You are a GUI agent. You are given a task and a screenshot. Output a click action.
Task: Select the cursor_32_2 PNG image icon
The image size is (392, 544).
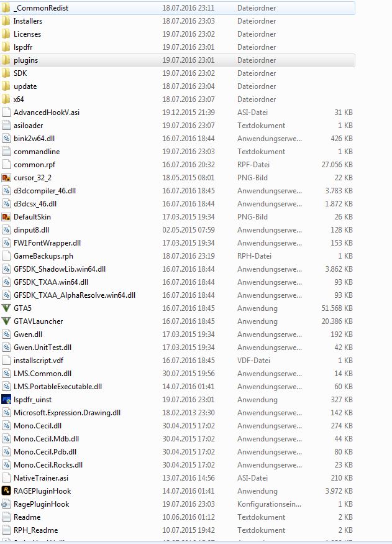coord(6,178)
